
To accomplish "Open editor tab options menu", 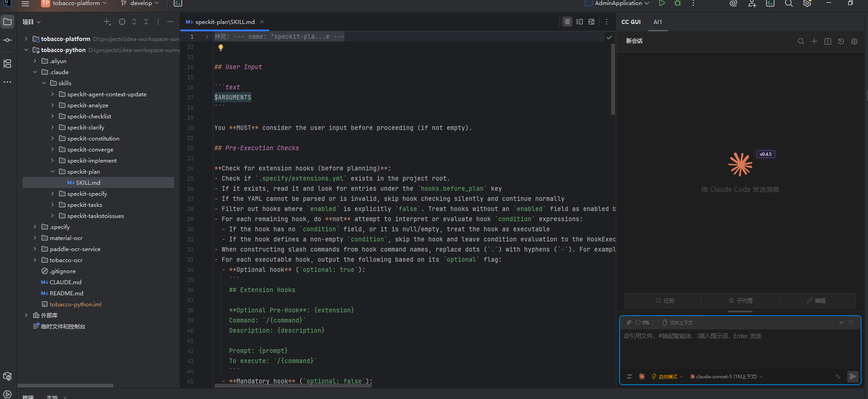I will point(607,22).
